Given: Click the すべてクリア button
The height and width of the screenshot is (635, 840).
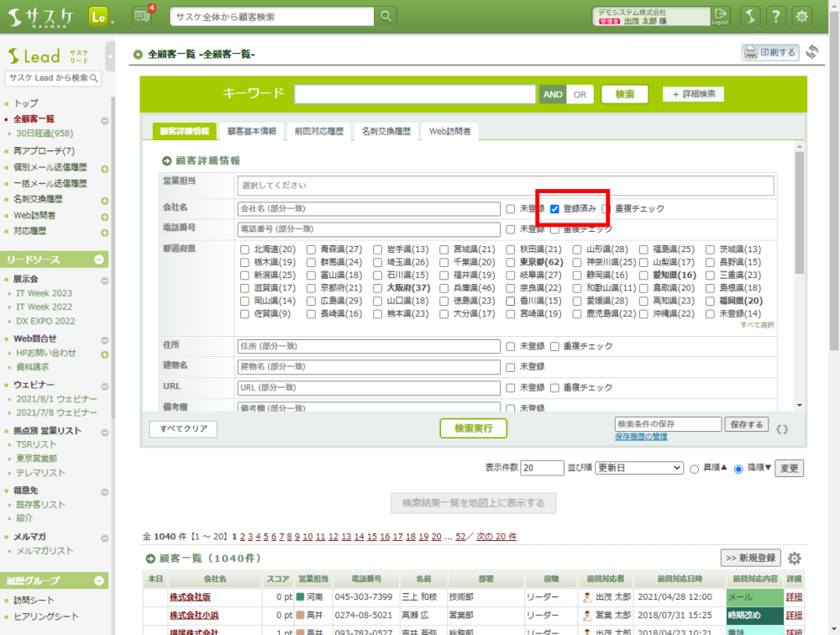Looking at the screenshot, I should tap(183, 429).
